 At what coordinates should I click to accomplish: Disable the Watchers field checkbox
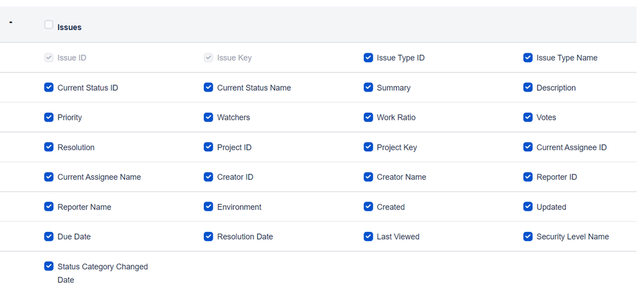point(208,117)
